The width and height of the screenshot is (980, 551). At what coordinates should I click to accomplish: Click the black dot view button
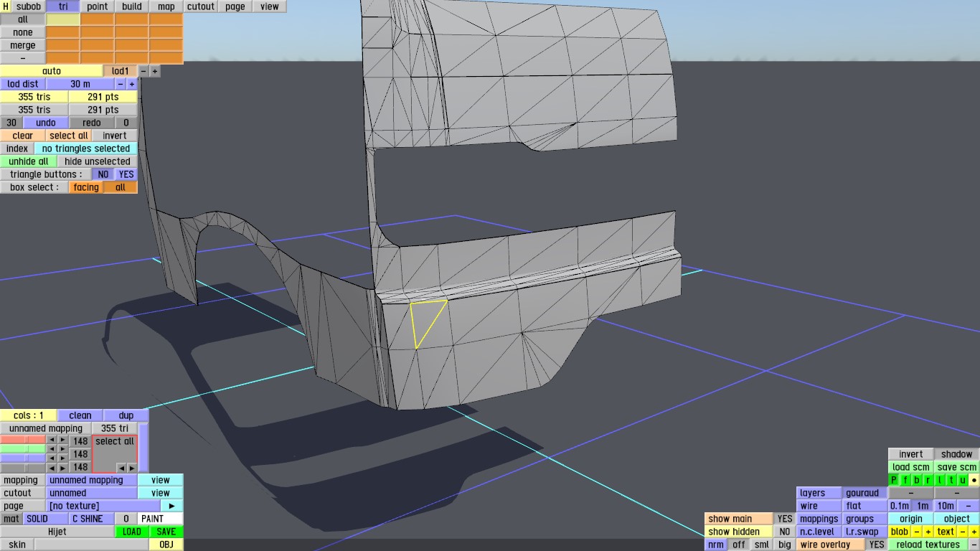[x=974, y=480]
